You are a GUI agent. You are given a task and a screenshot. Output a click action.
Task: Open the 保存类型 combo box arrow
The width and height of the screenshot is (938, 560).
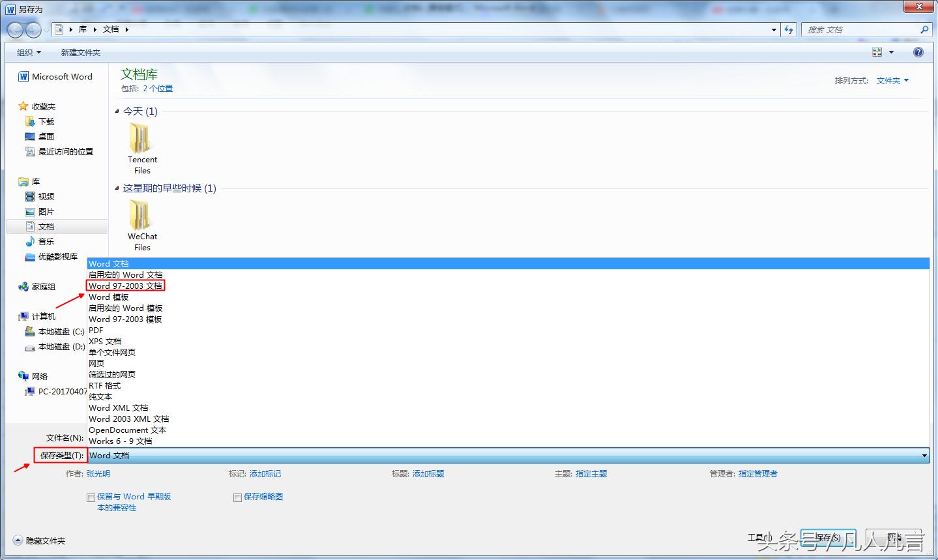(x=924, y=456)
